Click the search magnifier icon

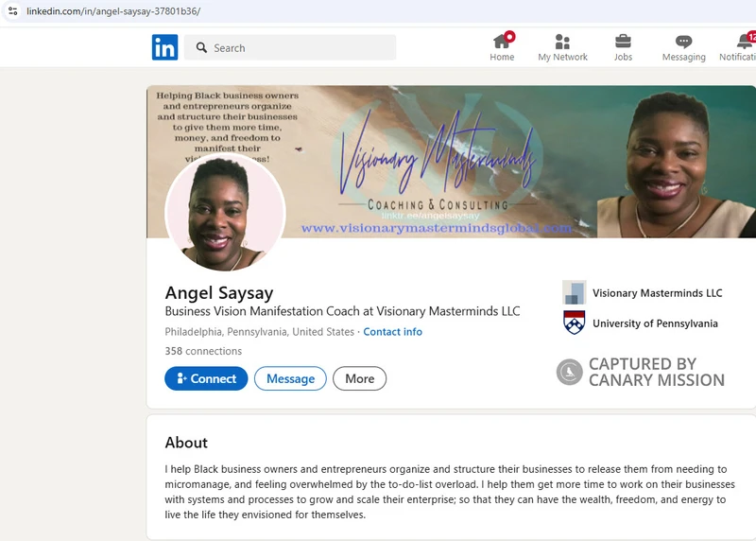click(x=201, y=47)
